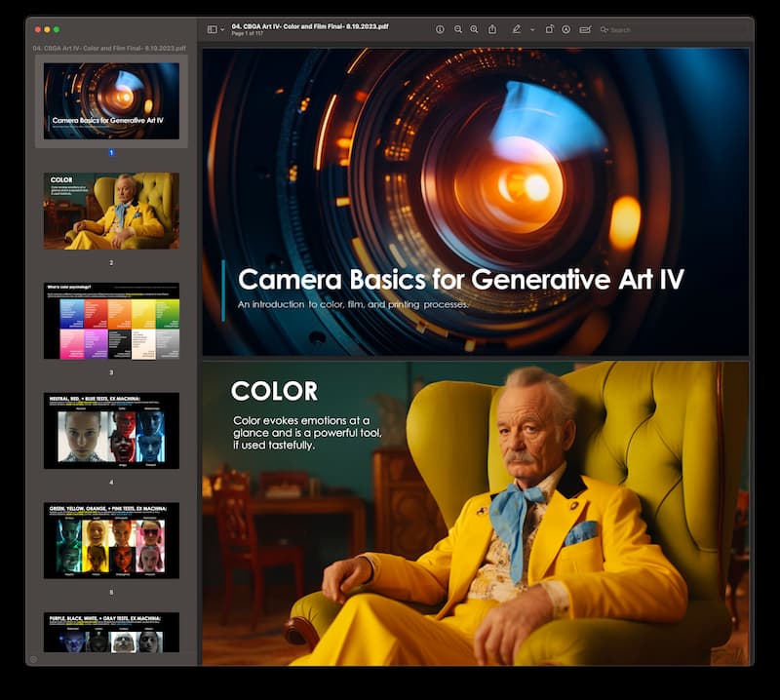The height and width of the screenshot is (700, 780).
Task: Click the PDF filename in sidebar header
Action: click(109, 48)
